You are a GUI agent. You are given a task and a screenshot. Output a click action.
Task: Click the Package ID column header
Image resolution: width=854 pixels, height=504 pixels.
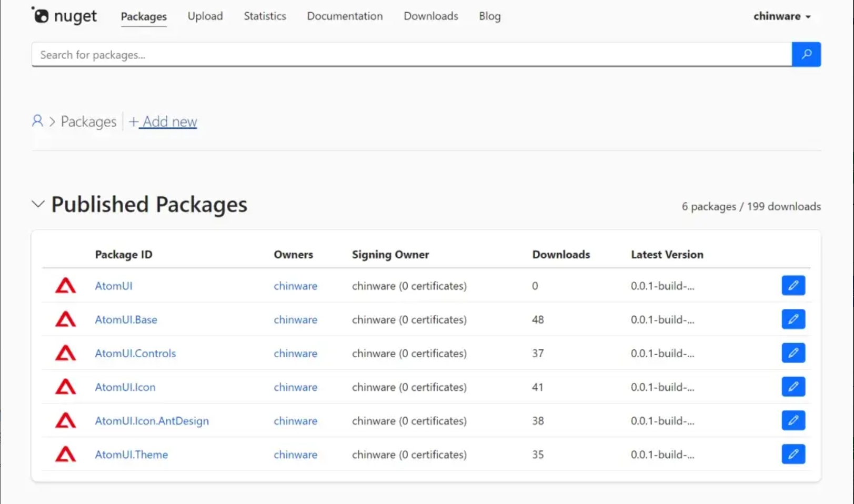click(124, 254)
